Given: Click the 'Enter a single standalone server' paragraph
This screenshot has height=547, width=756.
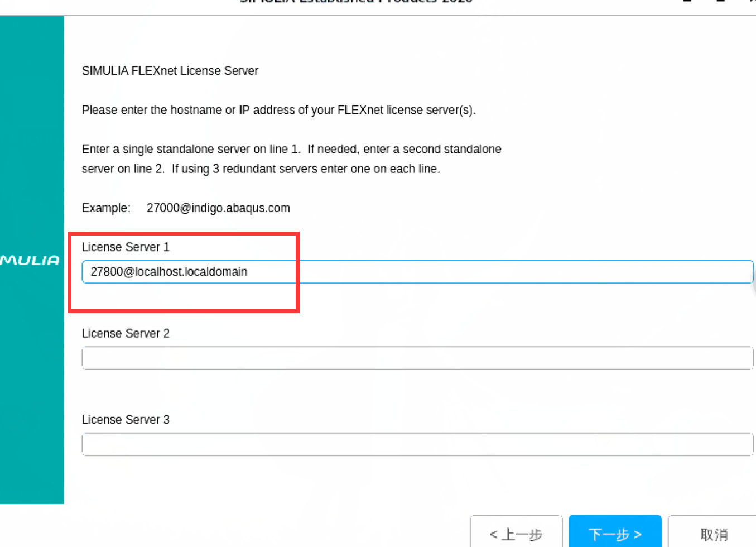Looking at the screenshot, I should [291, 159].
